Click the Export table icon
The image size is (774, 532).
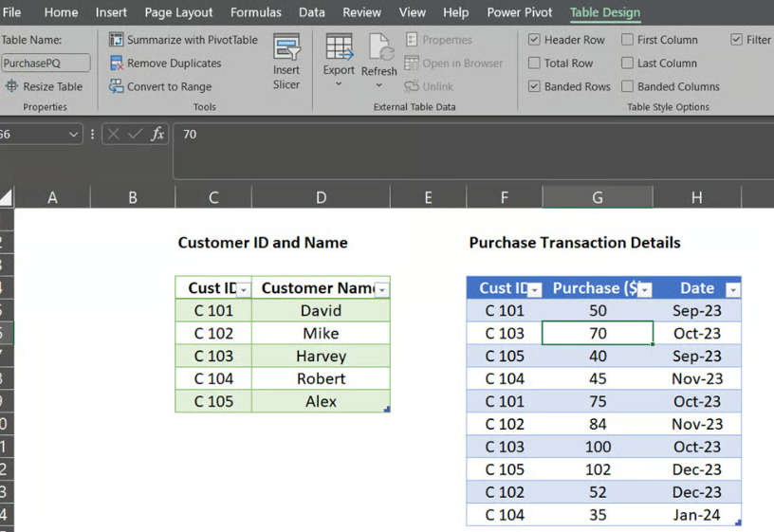[339, 47]
